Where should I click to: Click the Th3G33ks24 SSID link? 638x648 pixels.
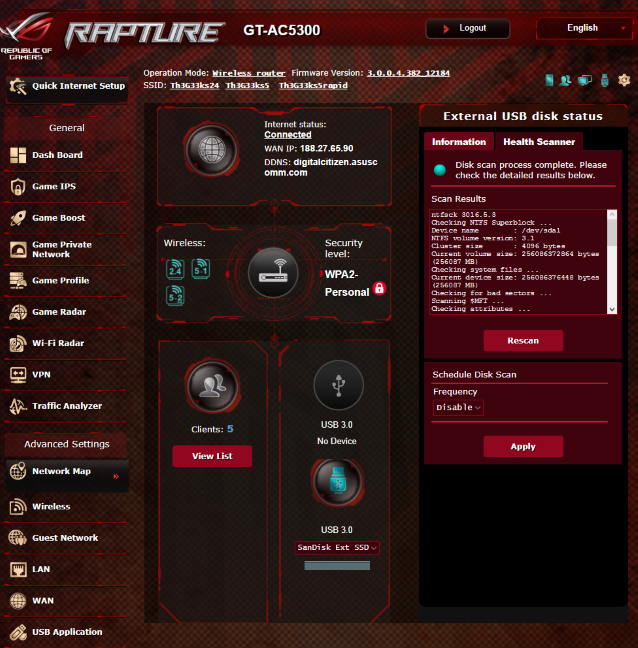(195, 86)
